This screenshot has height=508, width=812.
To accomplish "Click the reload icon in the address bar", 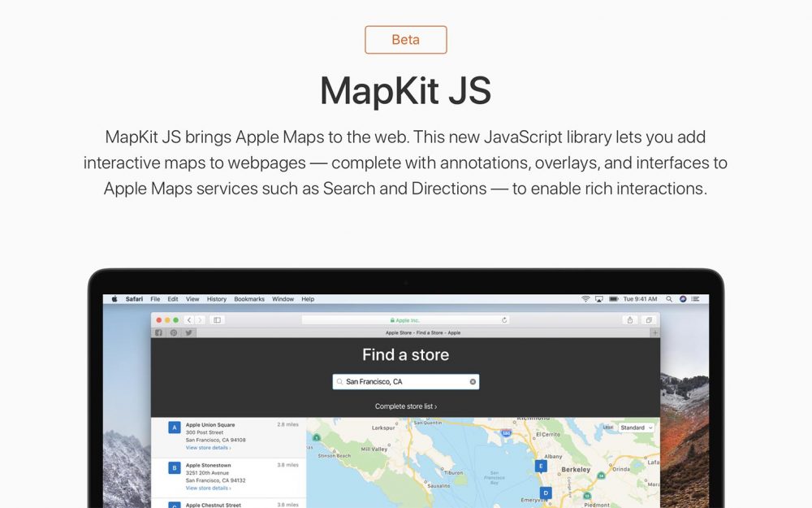I will click(504, 320).
